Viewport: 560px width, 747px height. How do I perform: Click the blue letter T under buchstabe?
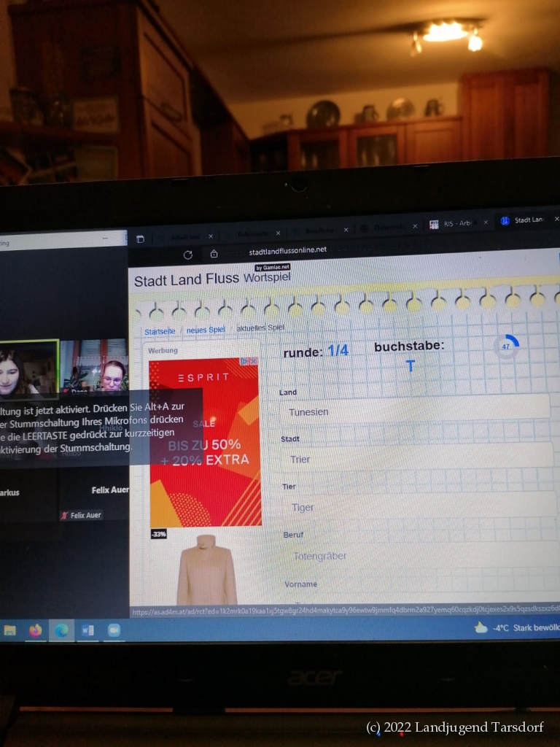click(410, 366)
